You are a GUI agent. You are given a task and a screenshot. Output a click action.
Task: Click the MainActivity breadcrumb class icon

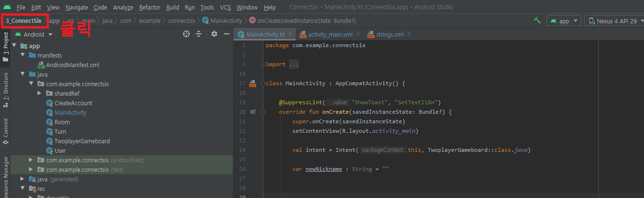pos(205,21)
